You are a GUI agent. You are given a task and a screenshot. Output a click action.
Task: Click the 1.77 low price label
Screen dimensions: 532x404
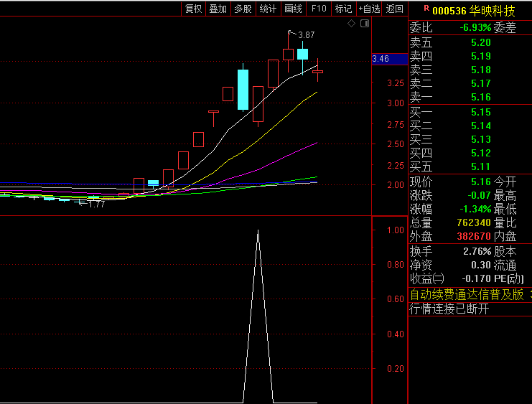coord(95,204)
